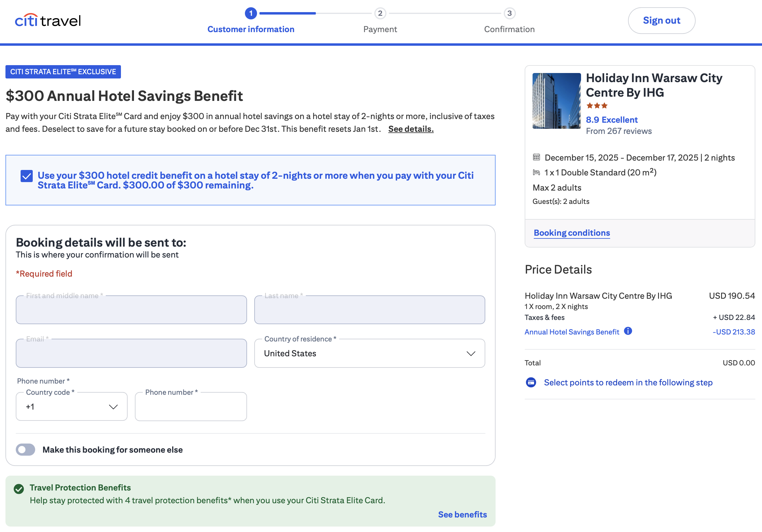Image resolution: width=762 pixels, height=532 pixels.
Task: Click the Holiday Inn Warsaw hotel thumbnail
Action: (x=556, y=101)
